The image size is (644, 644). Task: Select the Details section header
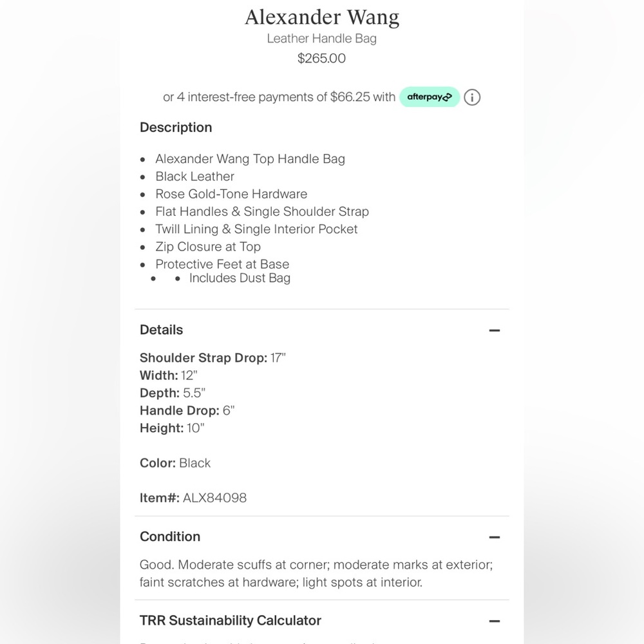click(x=162, y=330)
